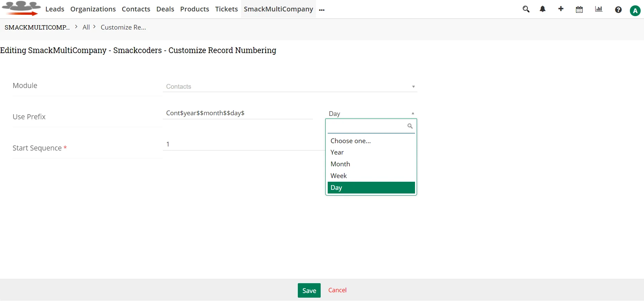The width and height of the screenshot is (644, 301).
Task: Open the global search icon
Action: [526, 9]
